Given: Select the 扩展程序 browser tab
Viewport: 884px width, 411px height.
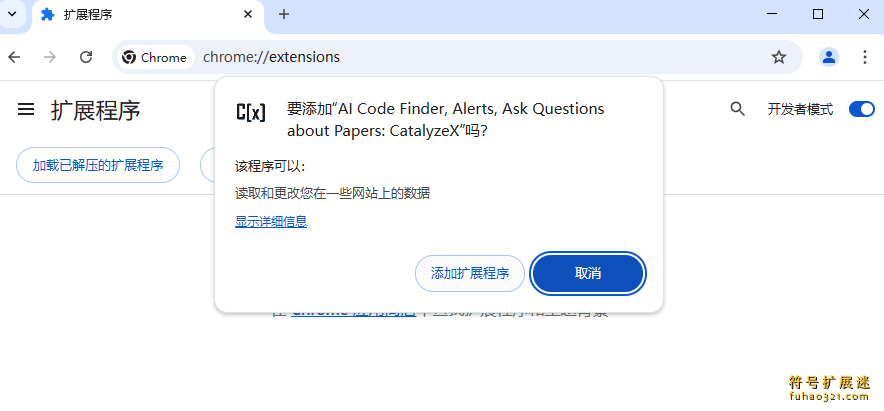Looking at the screenshot, I should point(148,15).
